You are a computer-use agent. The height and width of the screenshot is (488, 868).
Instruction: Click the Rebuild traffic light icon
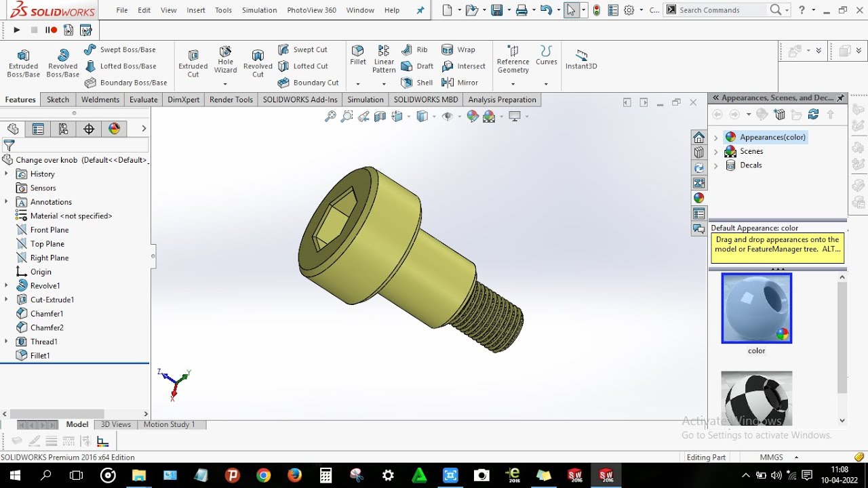click(596, 10)
